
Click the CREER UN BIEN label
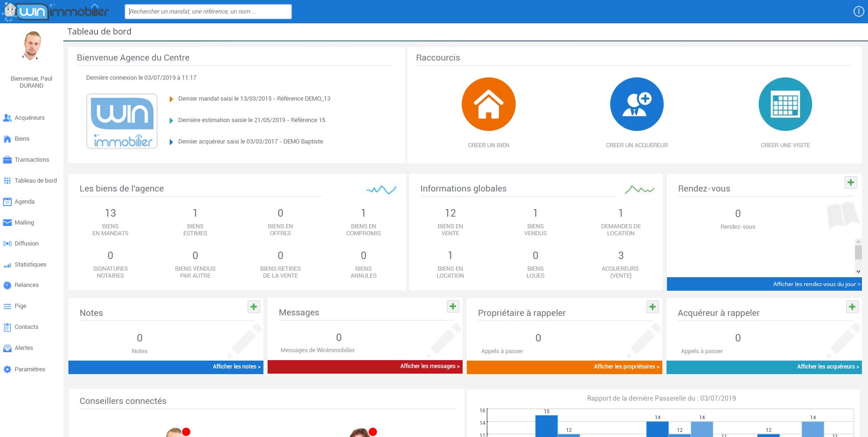tap(488, 145)
